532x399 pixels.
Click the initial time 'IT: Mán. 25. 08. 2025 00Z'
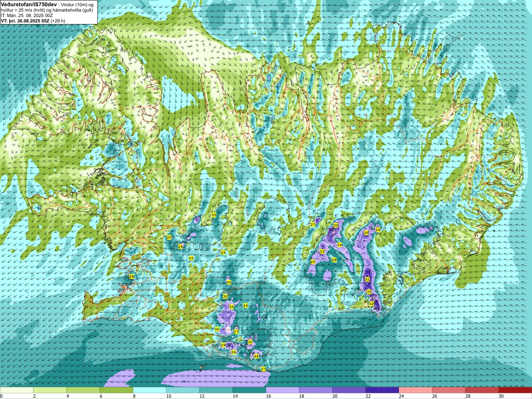pyautogui.click(x=27, y=15)
